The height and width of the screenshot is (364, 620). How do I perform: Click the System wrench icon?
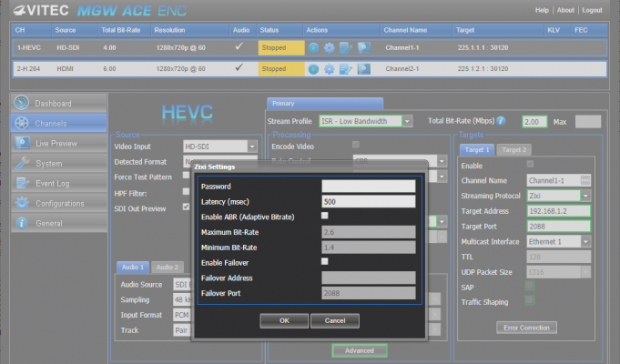pyautogui.click(x=22, y=163)
